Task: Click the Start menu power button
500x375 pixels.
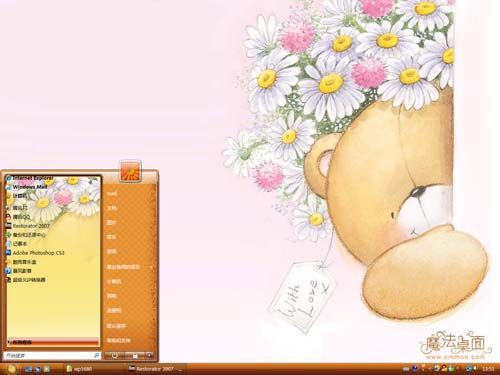Action: tap(115, 356)
